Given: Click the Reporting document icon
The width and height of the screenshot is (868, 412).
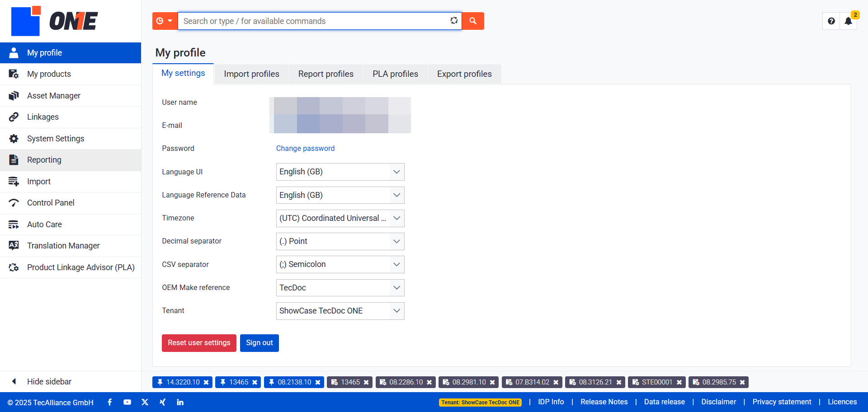Looking at the screenshot, I should click(x=14, y=160).
